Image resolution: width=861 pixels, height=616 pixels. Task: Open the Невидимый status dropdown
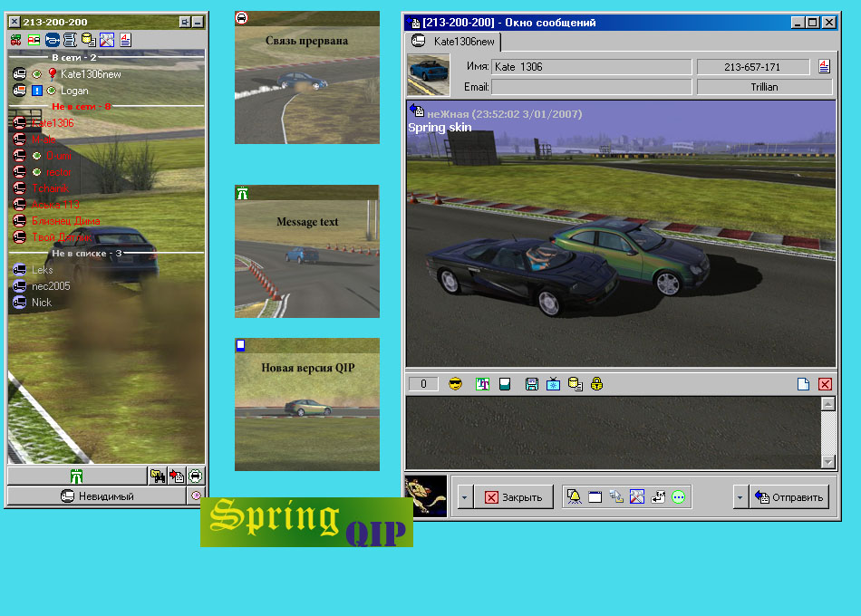click(x=97, y=496)
